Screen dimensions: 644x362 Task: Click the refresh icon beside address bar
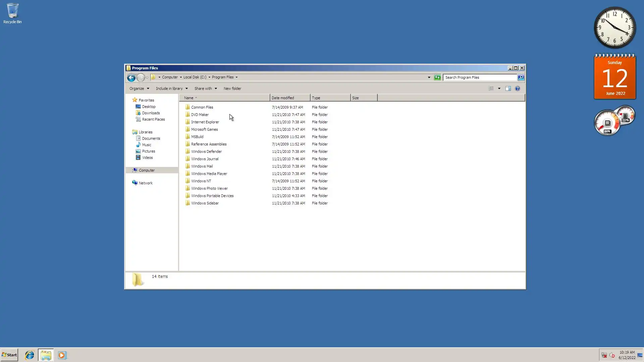coord(437,77)
